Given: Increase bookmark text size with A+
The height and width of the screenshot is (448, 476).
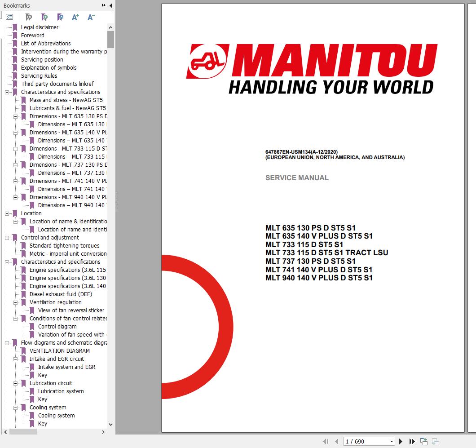Looking at the screenshot, I should pyautogui.click(x=75, y=17).
